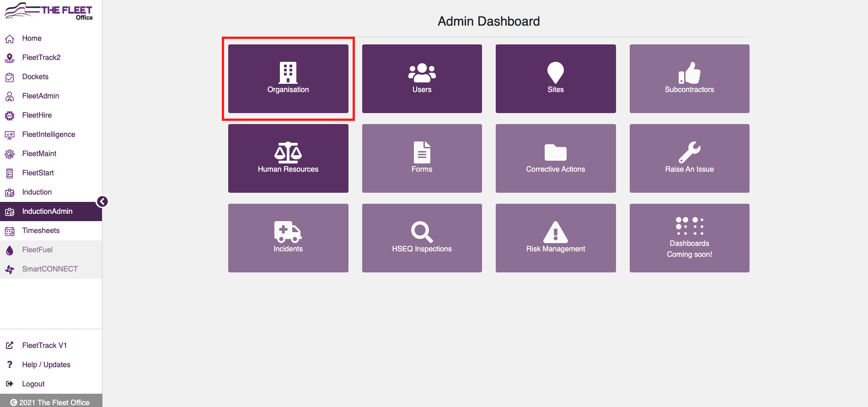Open FleetFuel sidebar label
868x407 pixels.
(x=38, y=250)
